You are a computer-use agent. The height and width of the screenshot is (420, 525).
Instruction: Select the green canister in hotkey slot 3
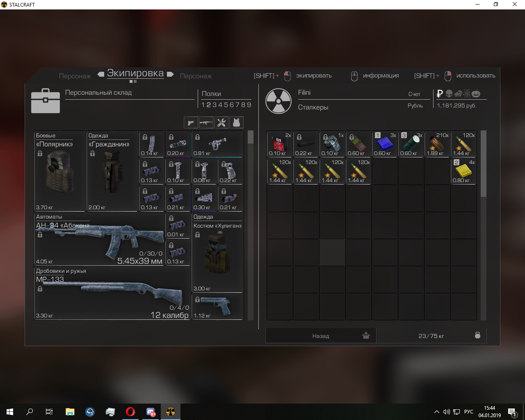(x=411, y=144)
